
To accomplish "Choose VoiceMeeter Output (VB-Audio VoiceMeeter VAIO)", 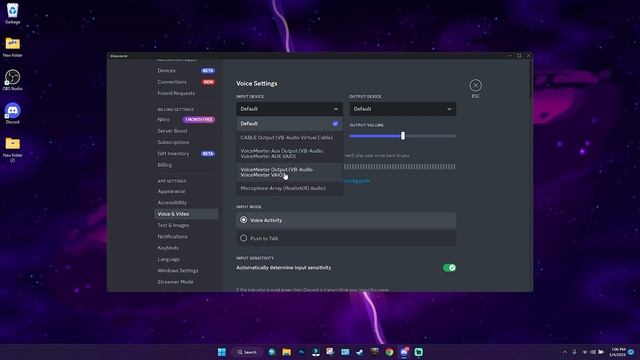I will (289, 172).
